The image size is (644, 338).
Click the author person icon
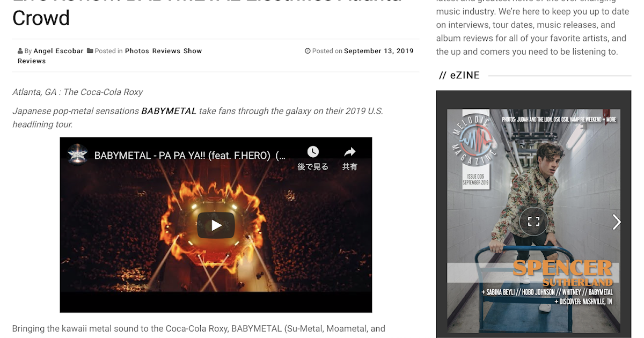coord(20,51)
